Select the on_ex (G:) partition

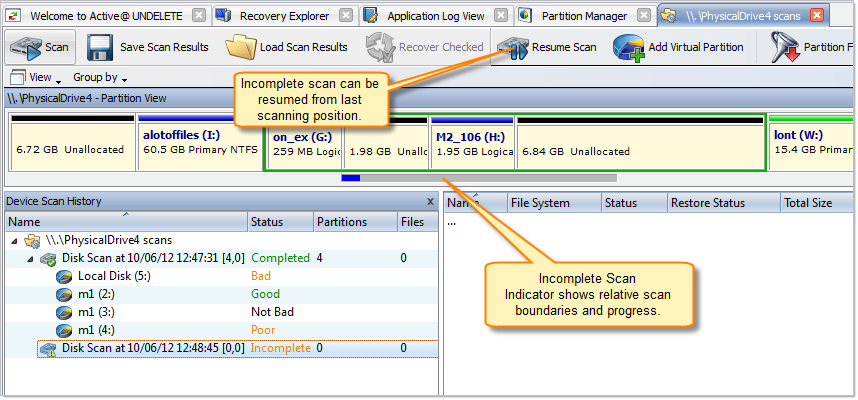(x=304, y=142)
